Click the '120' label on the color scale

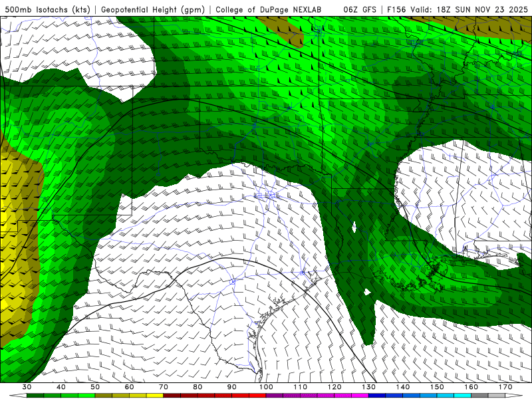[334, 387]
